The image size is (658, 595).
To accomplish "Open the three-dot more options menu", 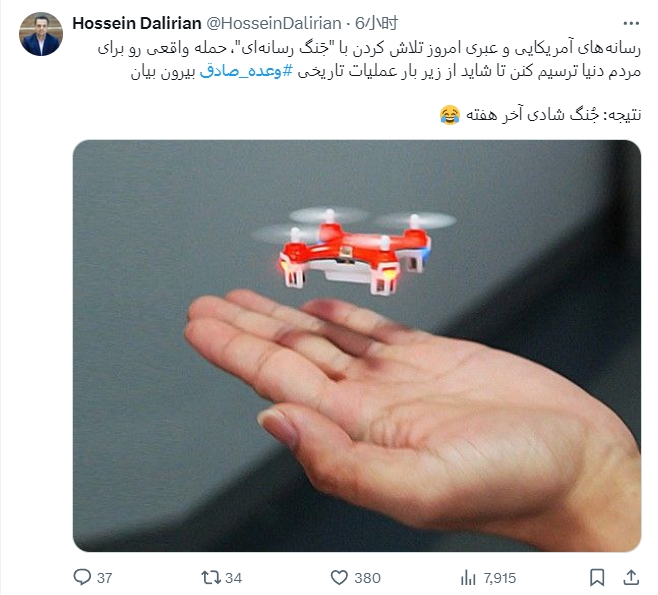I will (631, 23).
